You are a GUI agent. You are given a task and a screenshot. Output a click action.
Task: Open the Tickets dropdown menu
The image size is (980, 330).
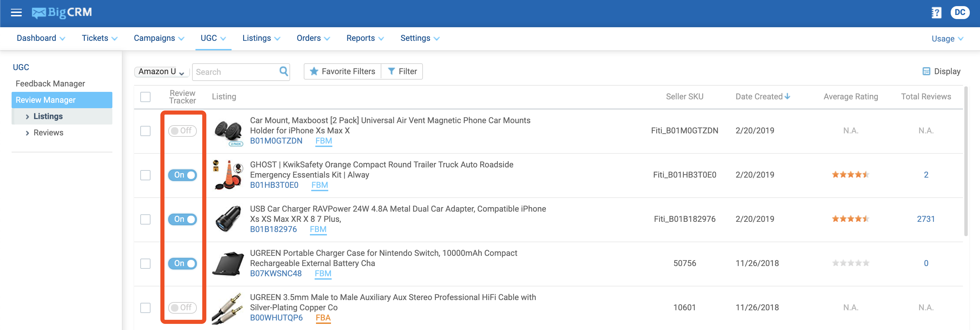[100, 38]
